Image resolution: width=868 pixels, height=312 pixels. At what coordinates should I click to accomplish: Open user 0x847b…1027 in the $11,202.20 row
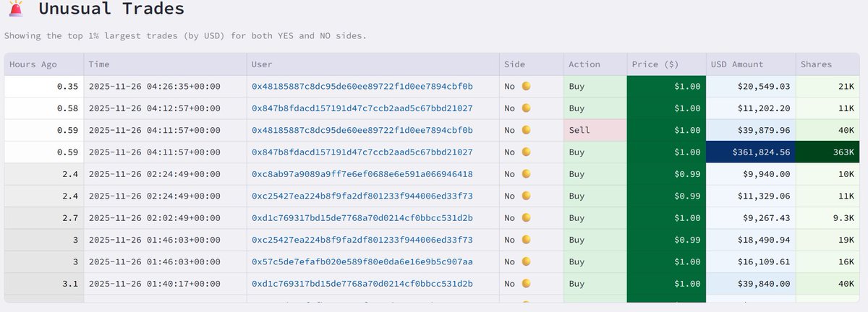tap(362, 108)
